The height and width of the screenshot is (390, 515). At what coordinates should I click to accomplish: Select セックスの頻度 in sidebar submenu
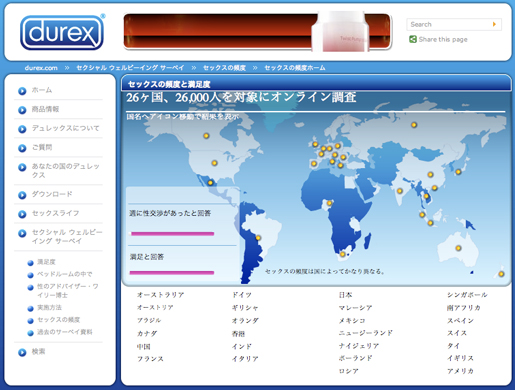[58, 320]
